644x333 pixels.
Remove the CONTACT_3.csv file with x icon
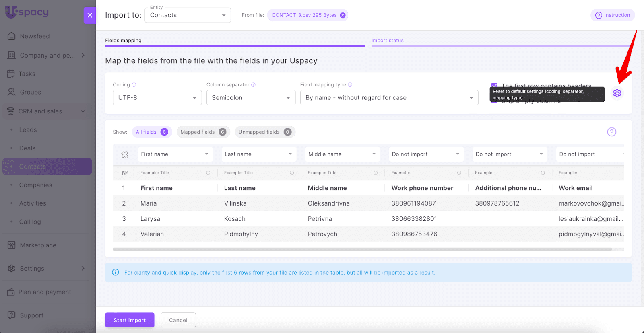click(343, 15)
